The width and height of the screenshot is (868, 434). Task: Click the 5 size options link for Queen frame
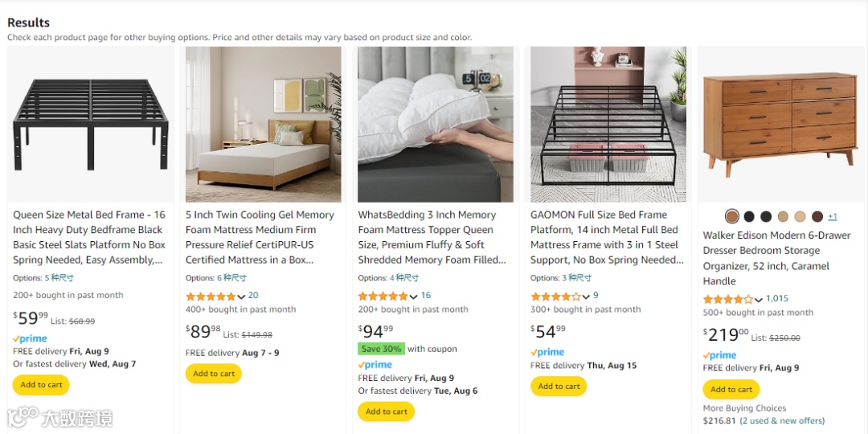[x=59, y=278]
